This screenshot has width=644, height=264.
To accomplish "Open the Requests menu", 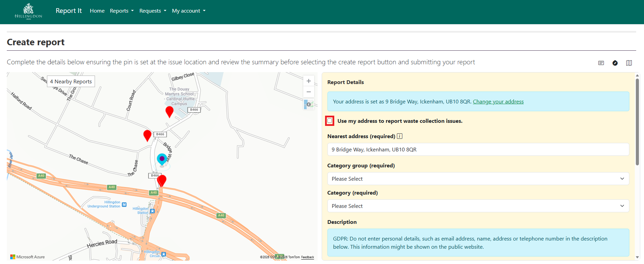I will coord(153,11).
